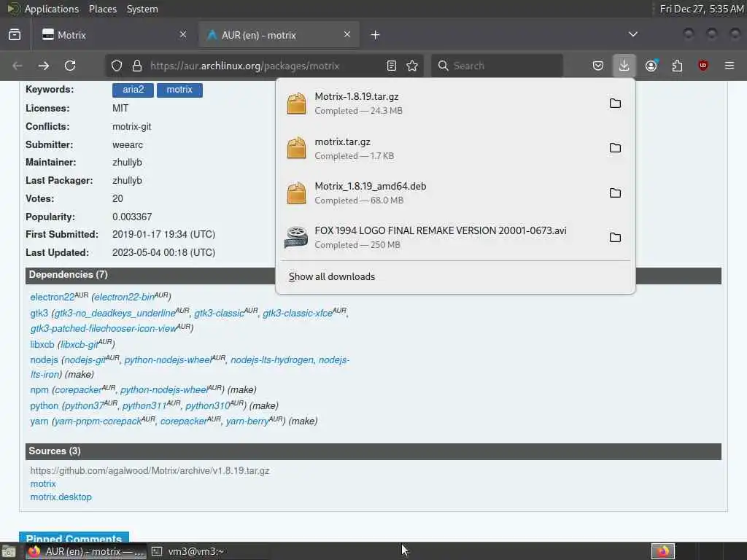
Task: Expand the list all tabs chevron
Action: (x=633, y=34)
